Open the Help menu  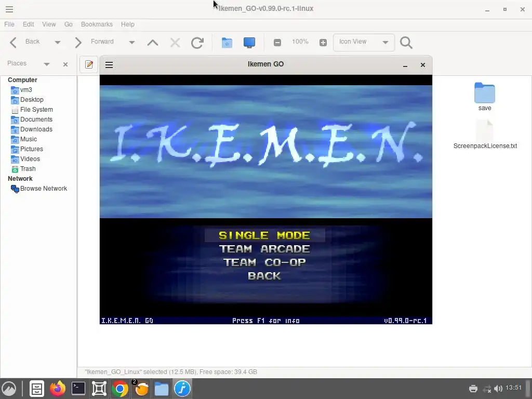[x=128, y=24]
